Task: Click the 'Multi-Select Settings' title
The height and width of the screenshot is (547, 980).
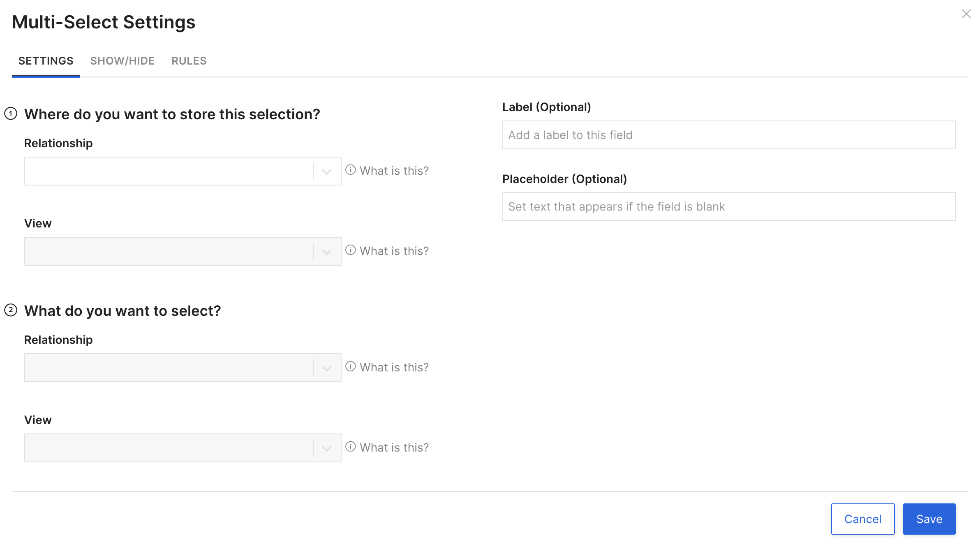Action: tap(104, 22)
